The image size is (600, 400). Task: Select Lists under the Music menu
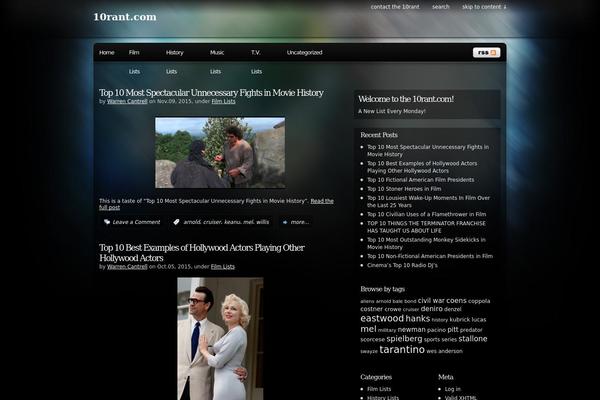coord(215,72)
